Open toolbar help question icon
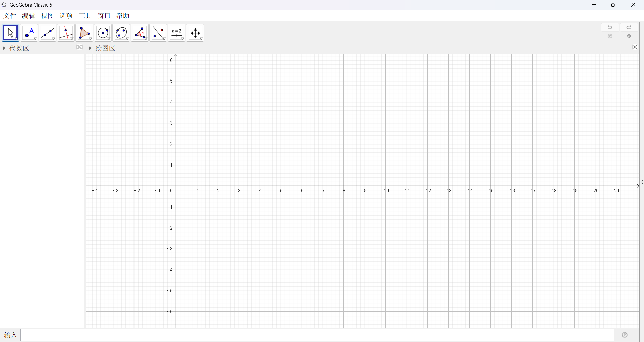644x342 pixels. (610, 36)
